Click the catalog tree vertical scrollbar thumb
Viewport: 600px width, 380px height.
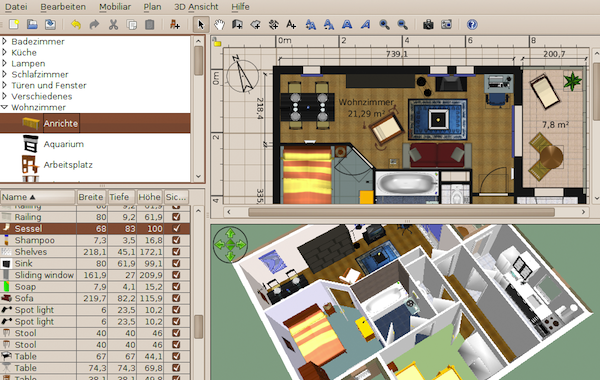point(198,60)
